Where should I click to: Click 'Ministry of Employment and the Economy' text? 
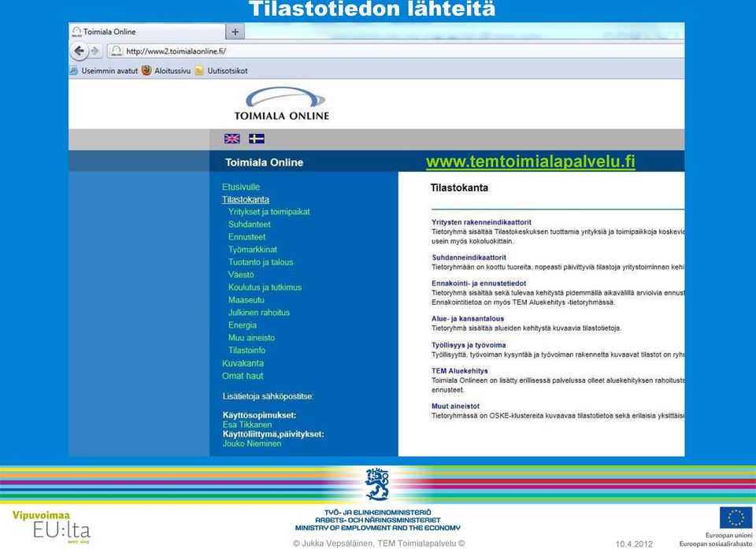(377, 529)
